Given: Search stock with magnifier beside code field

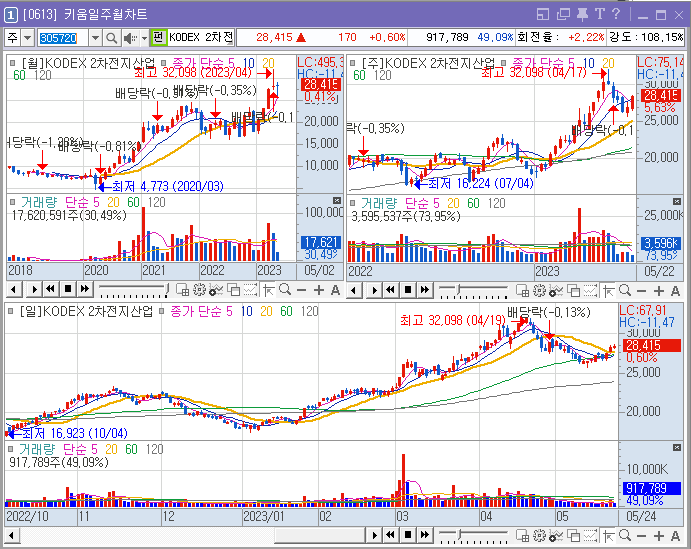Looking at the screenshot, I should pos(111,38).
